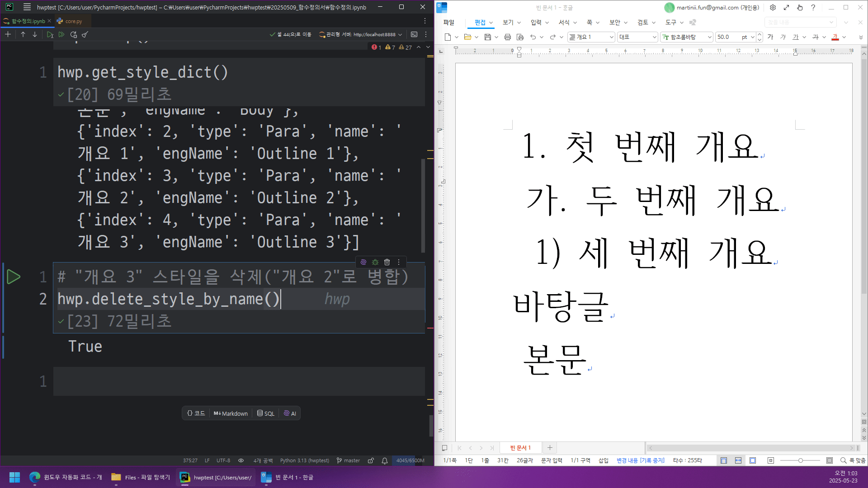The height and width of the screenshot is (488, 868).
Task: Expand the managed server localhost:8888 dropdown
Action: point(400,34)
